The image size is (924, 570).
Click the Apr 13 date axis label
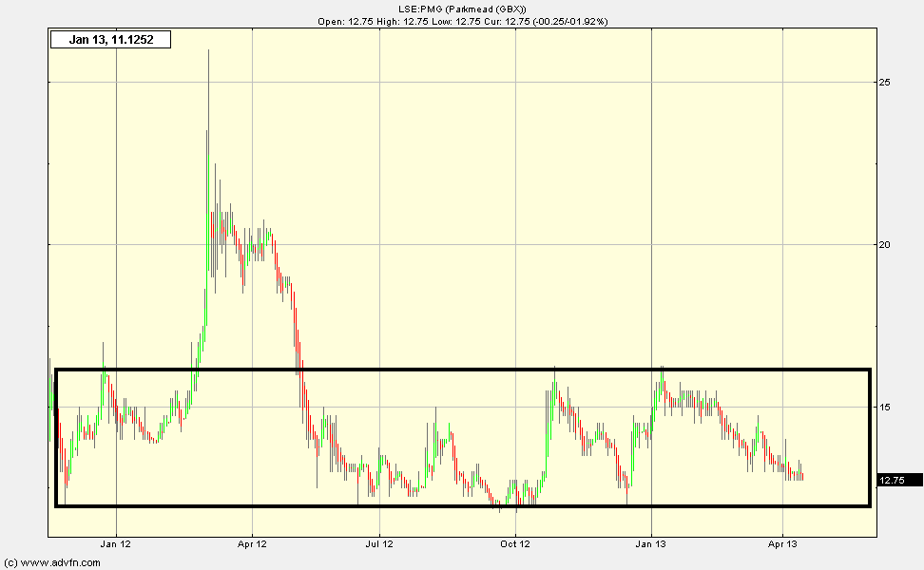pyautogui.click(x=782, y=543)
